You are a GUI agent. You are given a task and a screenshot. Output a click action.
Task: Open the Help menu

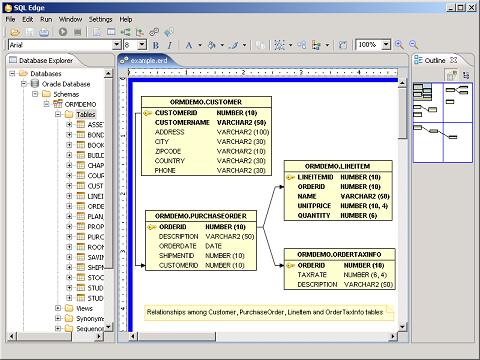click(x=126, y=19)
